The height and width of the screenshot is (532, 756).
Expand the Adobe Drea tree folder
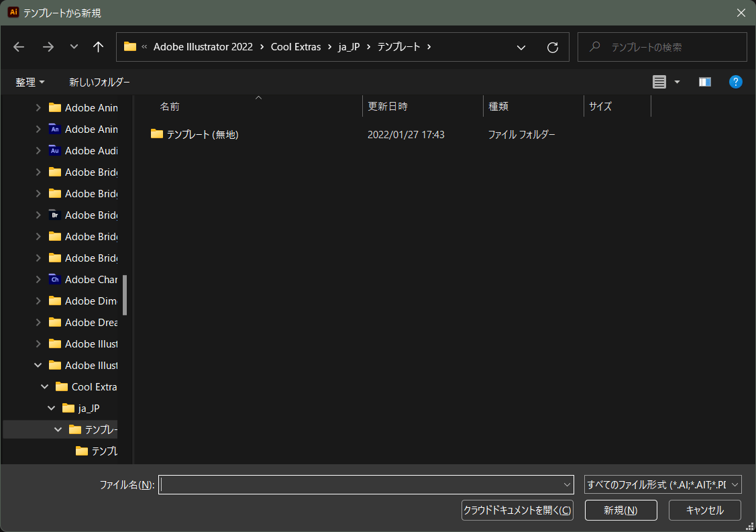38,322
